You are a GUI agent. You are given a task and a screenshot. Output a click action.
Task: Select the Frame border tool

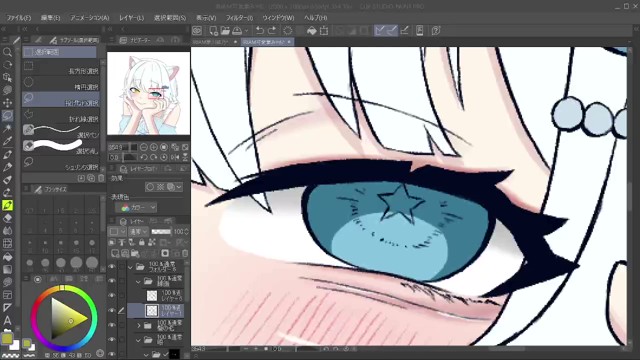pos(7,295)
